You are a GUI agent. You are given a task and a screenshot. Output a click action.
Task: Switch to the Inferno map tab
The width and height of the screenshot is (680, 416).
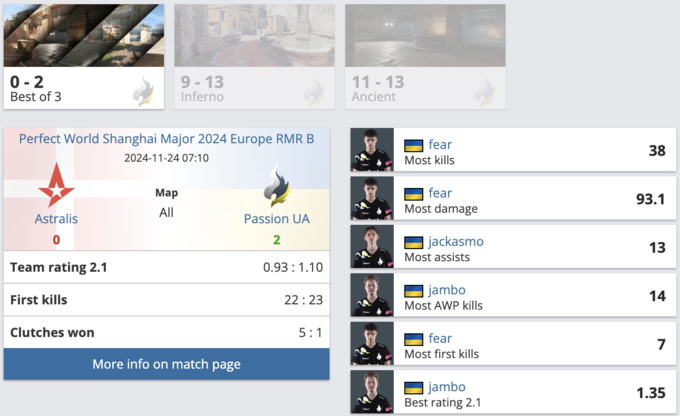click(x=254, y=57)
